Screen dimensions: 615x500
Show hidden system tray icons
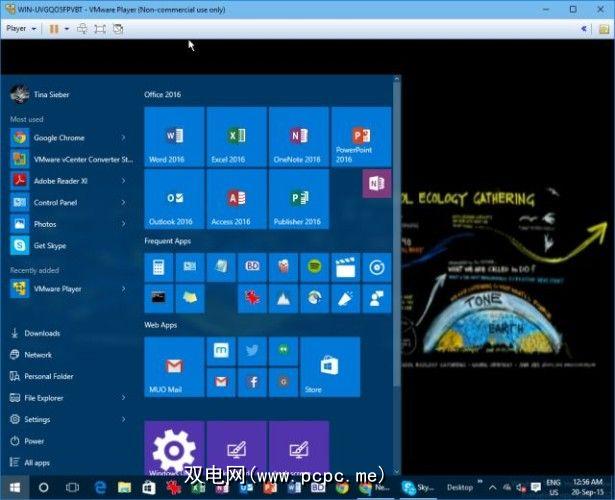pyautogui.click(x=493, y=487)
